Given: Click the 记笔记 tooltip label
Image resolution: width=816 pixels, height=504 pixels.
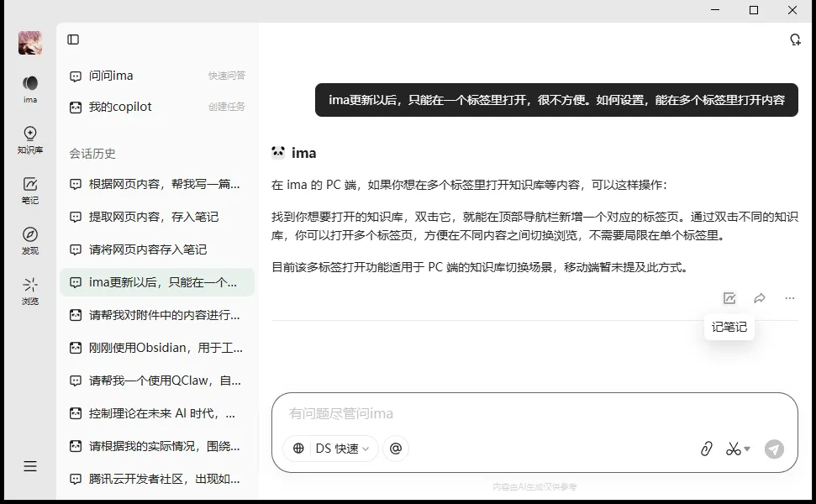Looking at the screenshot, I should pyautogui.click(x=729, y=327).
